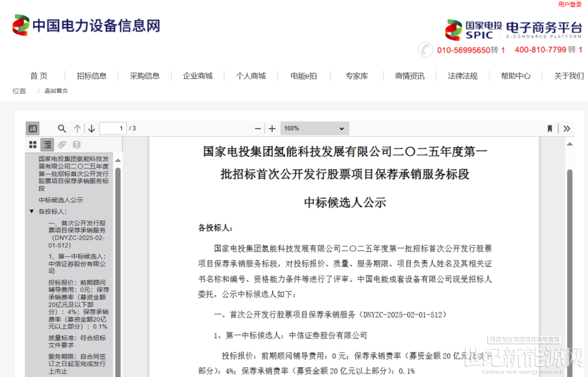Select outline item 中标候选人公示
The width and height of the screenshot is (588, 377).
click(61, 200)
